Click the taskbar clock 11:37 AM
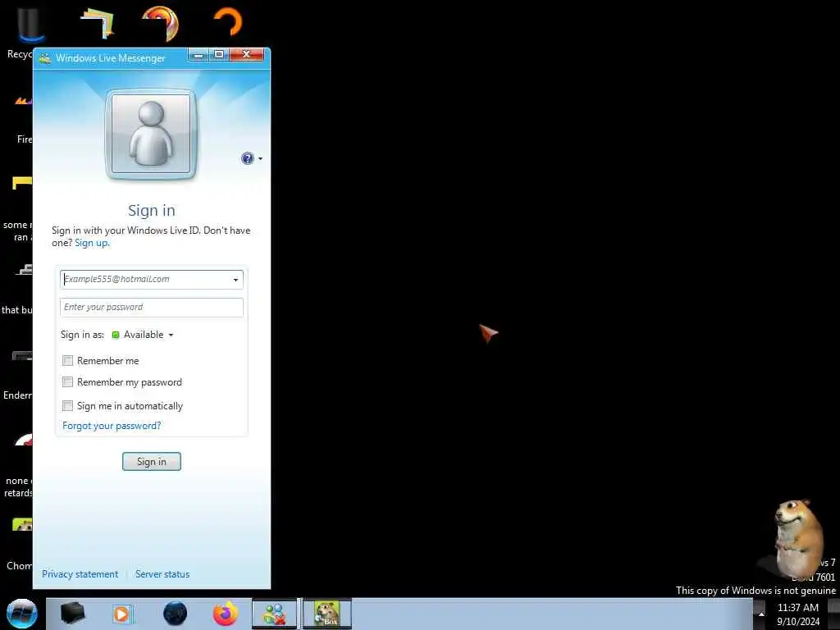Screen dimensions: 840x630 point(797,608)
